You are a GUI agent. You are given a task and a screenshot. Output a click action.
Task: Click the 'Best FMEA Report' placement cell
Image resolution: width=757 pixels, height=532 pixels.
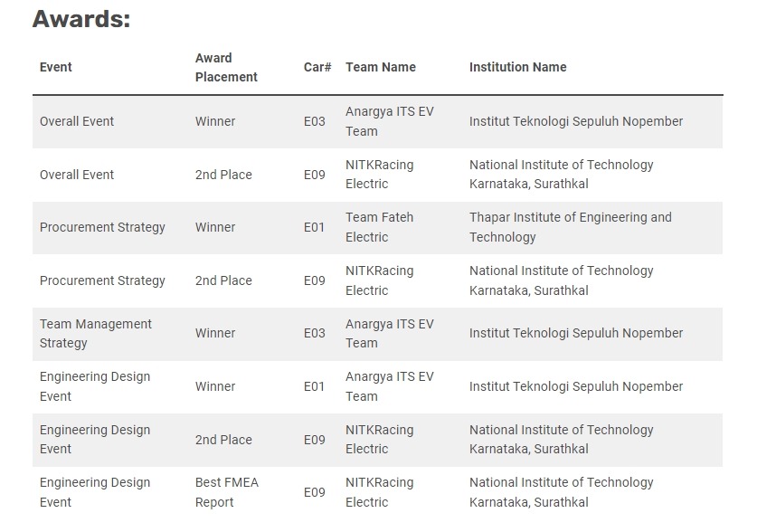[227, 492]
